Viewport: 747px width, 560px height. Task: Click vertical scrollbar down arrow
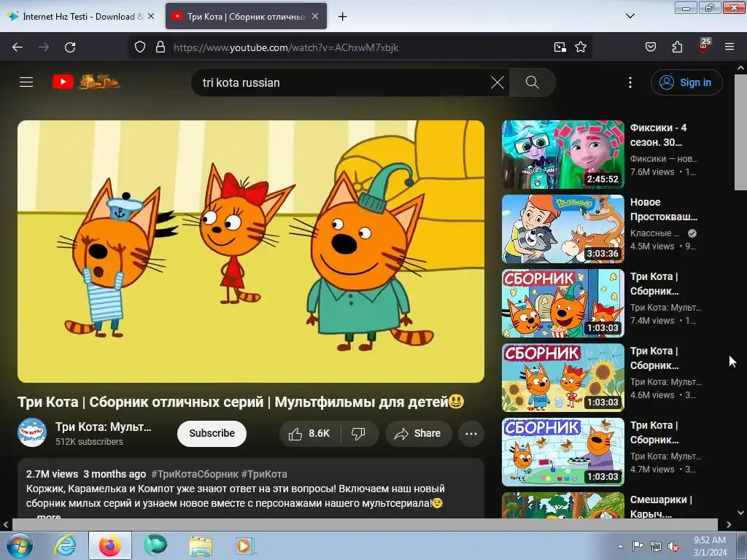click(741, 513)
